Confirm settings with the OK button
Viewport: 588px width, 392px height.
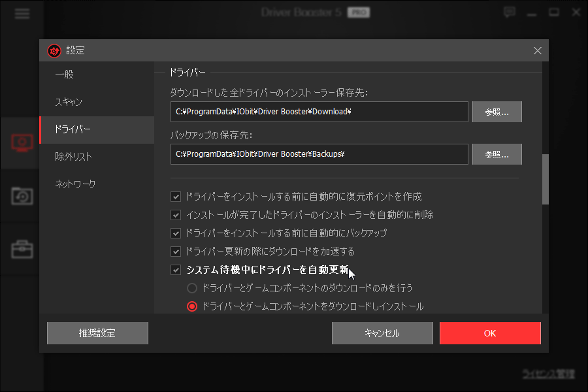[490, 333]
